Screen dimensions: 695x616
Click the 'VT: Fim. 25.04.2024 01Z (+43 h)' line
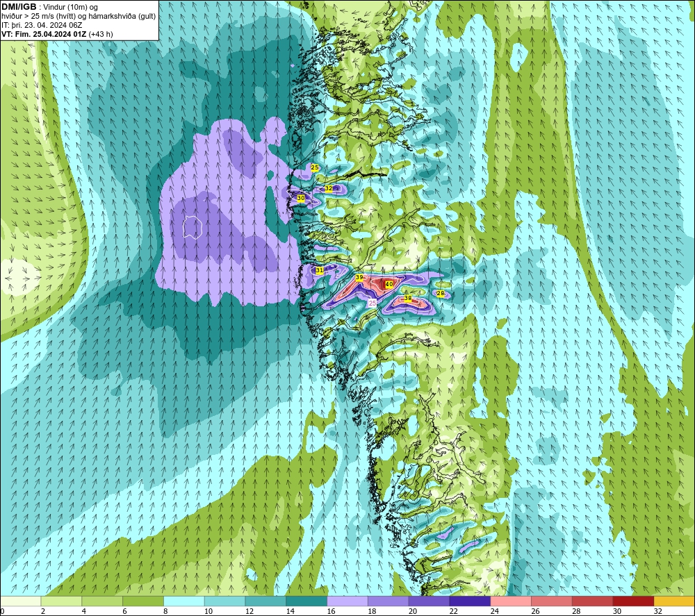tap(57, 33)
